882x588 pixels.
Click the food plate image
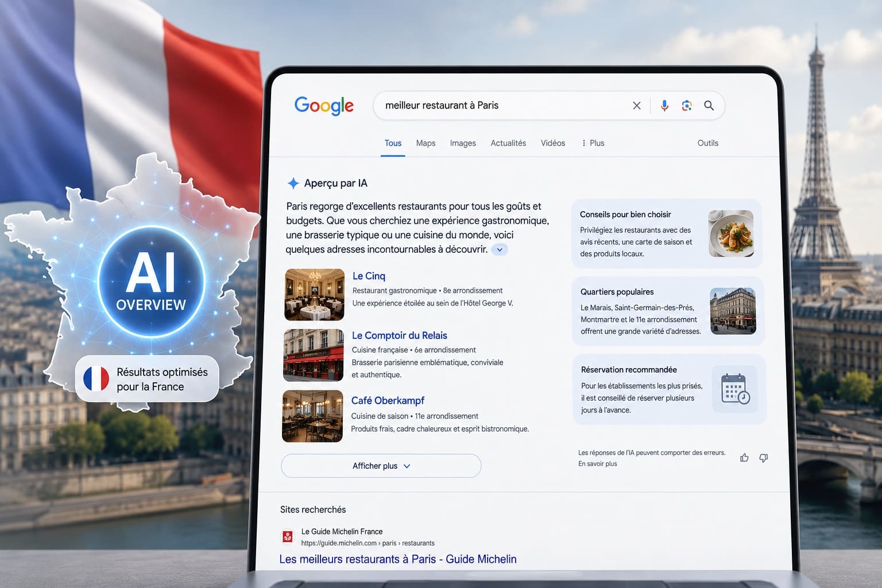(x=731, y=233)
